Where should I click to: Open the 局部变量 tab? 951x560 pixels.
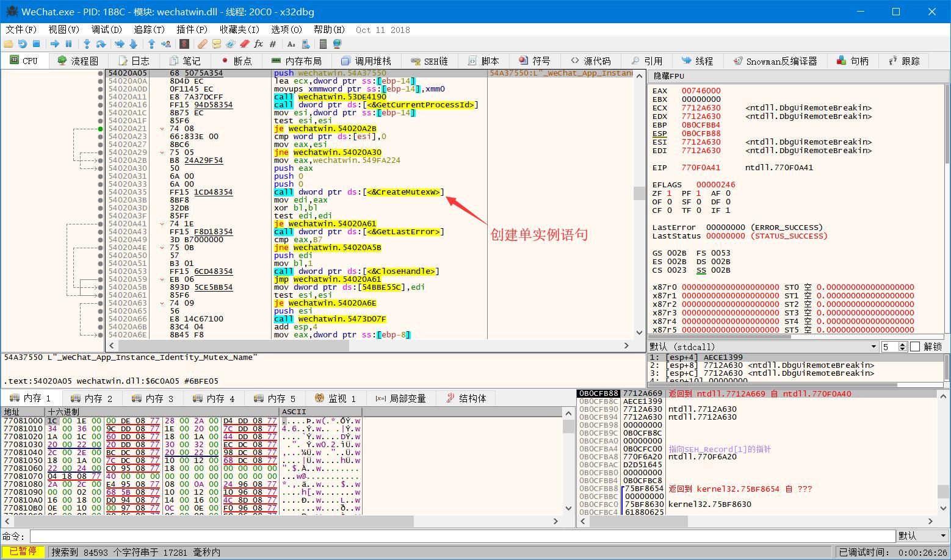coord(400,398)
